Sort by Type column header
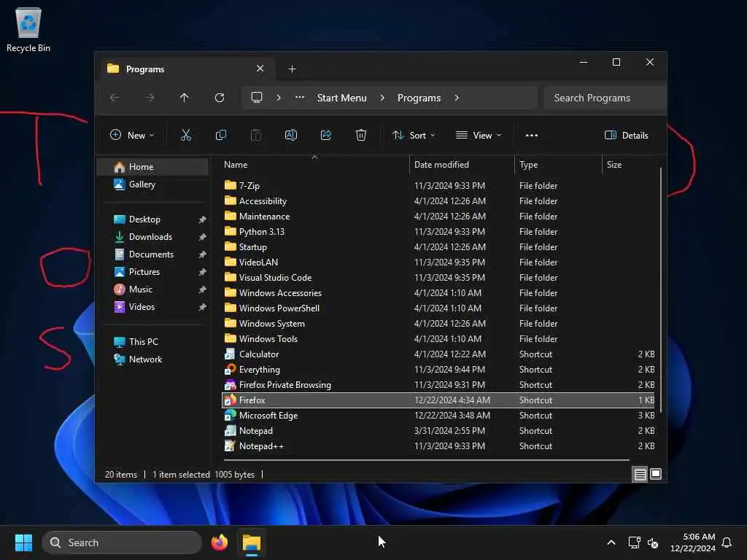 [x=558, y=165]
